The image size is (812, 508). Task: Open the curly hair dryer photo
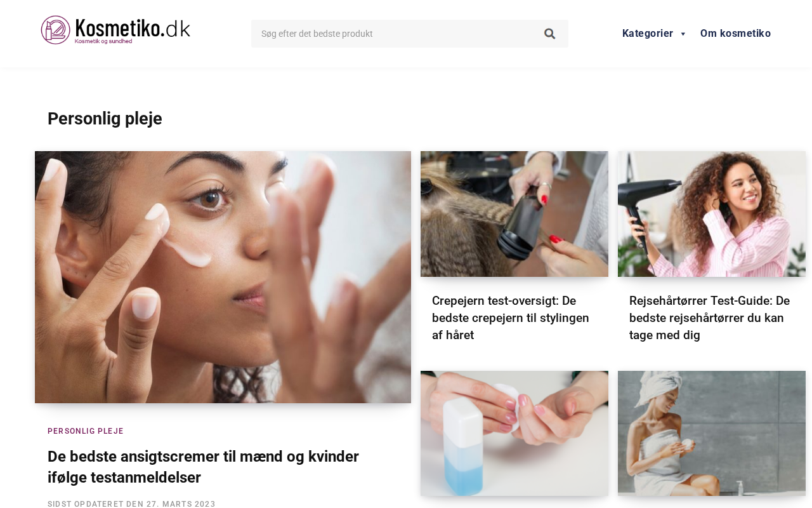tap(712, 214)
